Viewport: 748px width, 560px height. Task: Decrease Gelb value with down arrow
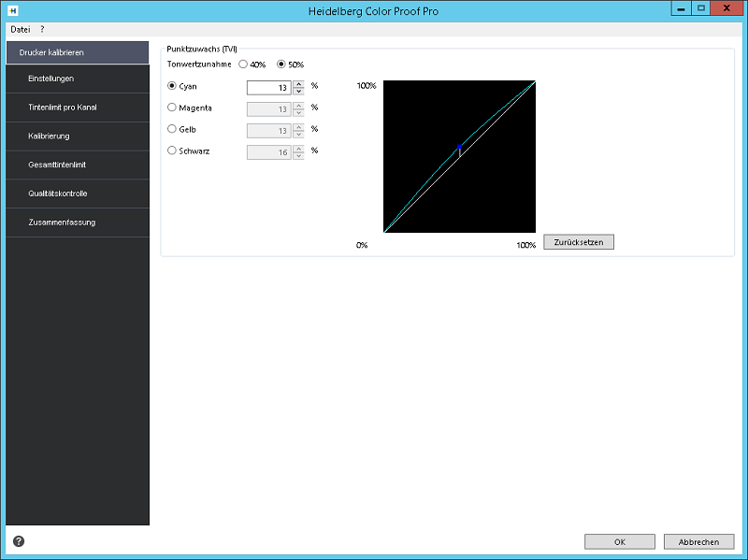[298, 134]
